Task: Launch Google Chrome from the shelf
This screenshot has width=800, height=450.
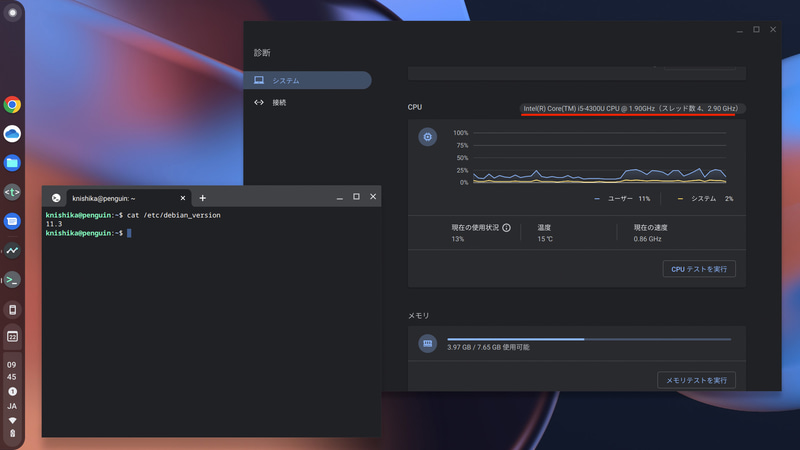Action: 12,105
